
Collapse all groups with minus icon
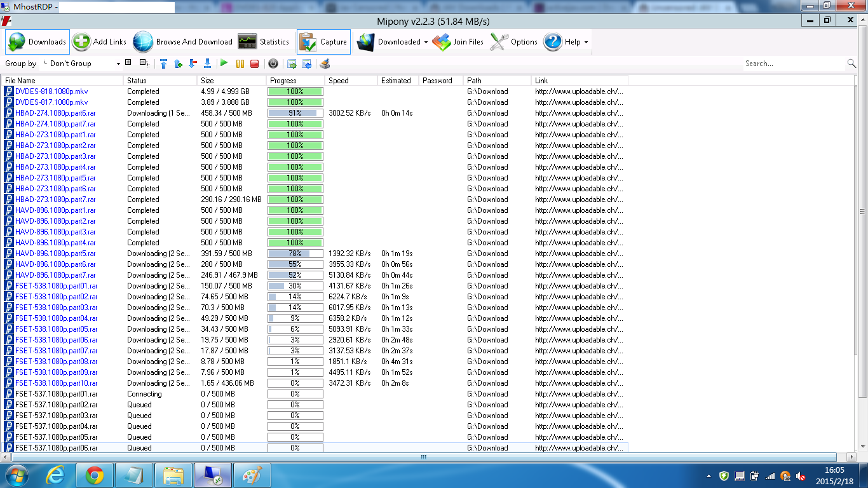144,64
